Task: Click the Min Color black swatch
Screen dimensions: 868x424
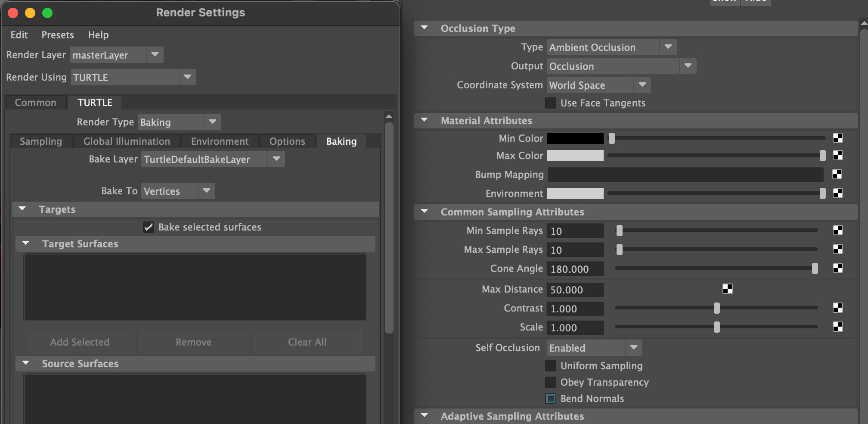Action: pos(575,138)
